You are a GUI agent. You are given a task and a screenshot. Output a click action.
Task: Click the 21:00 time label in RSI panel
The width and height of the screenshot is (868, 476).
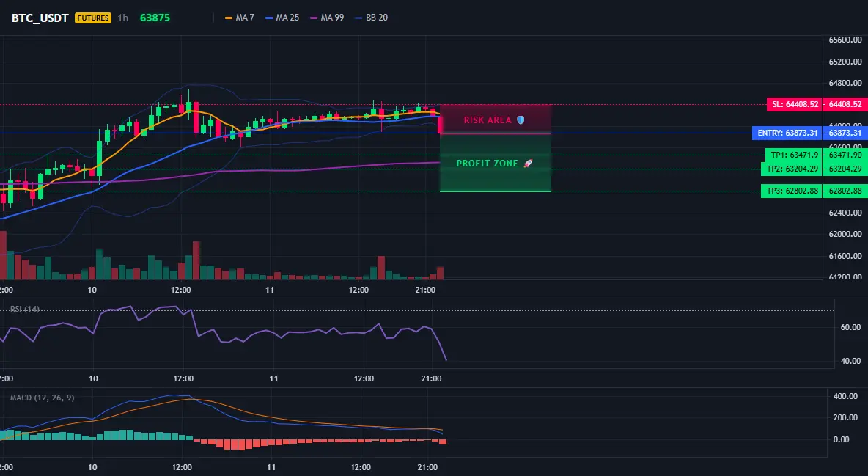(431, 378)
